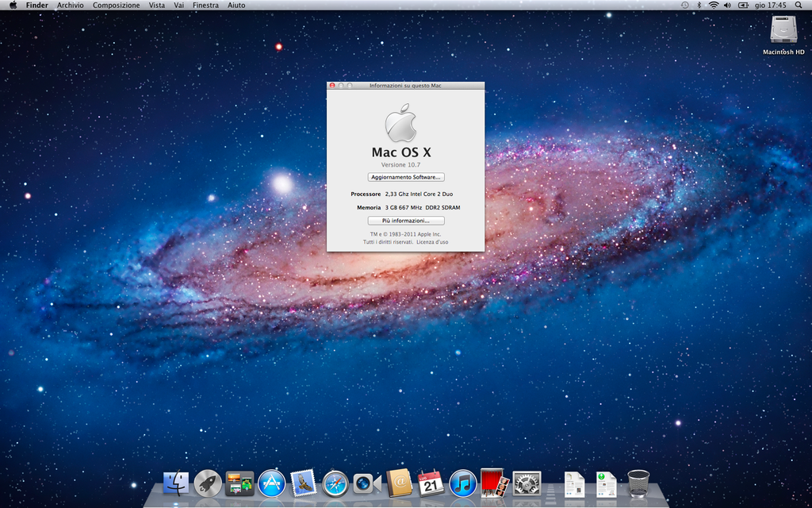Click the Aggiornamento Software button
Image resolution: width=812 pixels, height=508 pixels.
click(x=406, y=177)
